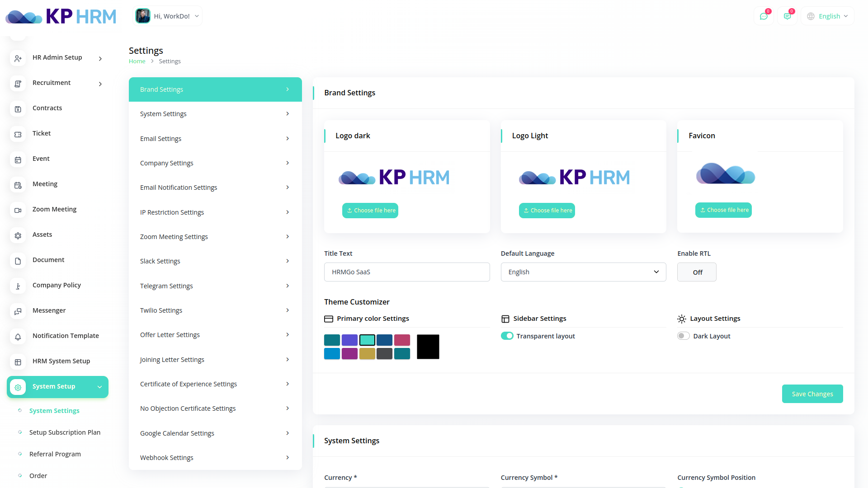Screen dimensions: 868x488
Task: Click the globe language icon
Action: (811, 16)
